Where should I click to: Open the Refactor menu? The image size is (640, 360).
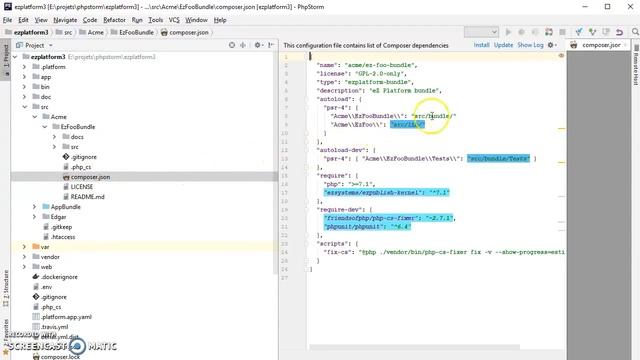(114, 20)
